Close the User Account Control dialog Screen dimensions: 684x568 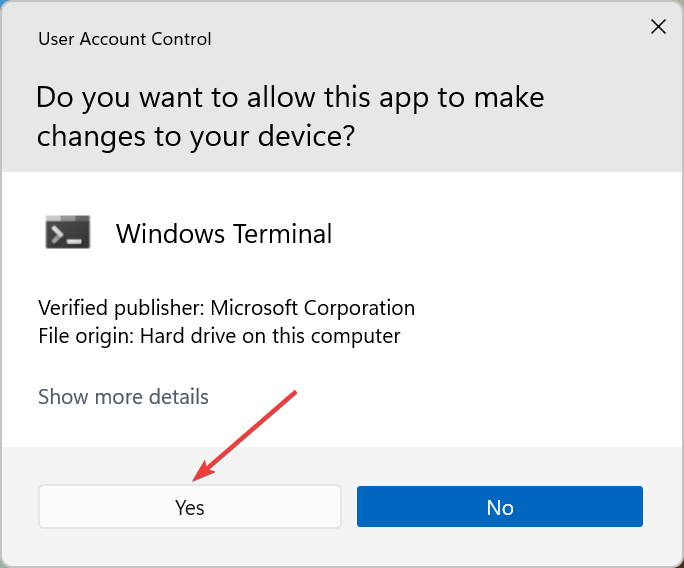[x=658, y=27]
